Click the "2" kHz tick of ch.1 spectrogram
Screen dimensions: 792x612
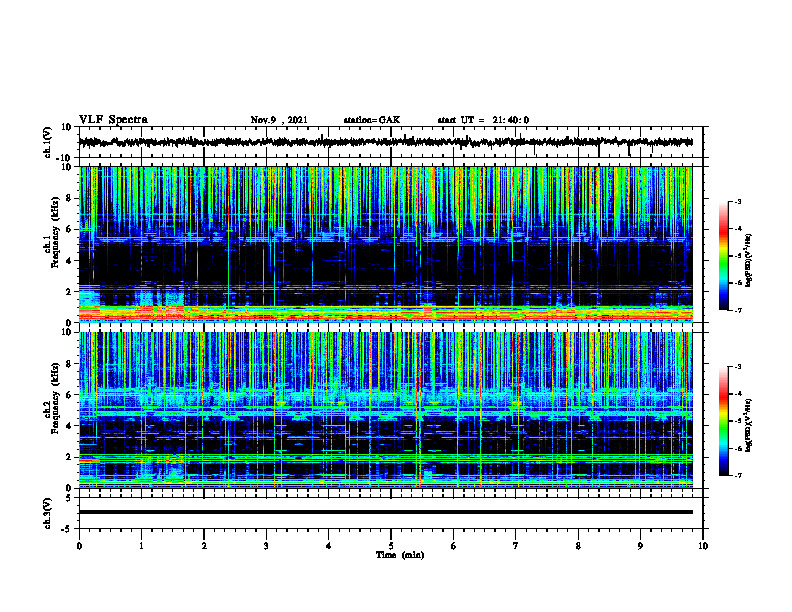pos(69,291)
